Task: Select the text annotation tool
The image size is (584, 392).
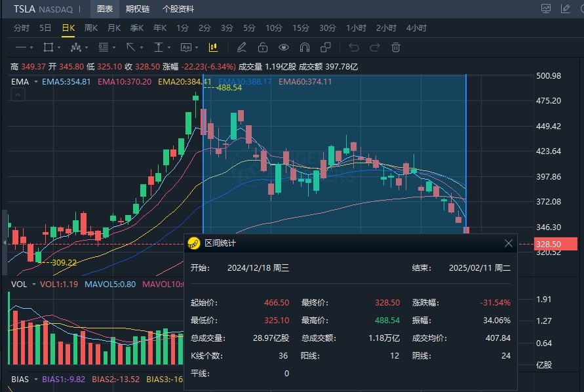Action: 186,47
